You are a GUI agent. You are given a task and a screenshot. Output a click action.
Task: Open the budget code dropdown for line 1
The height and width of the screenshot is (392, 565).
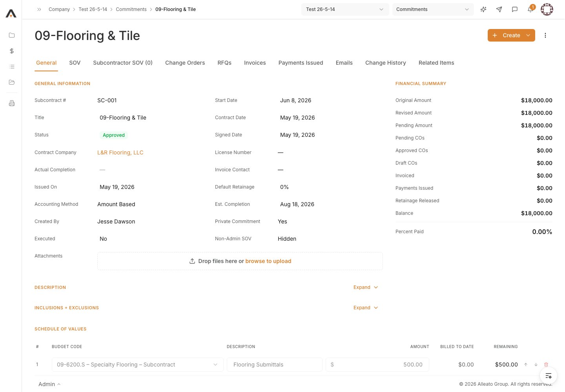click(138, 365)
